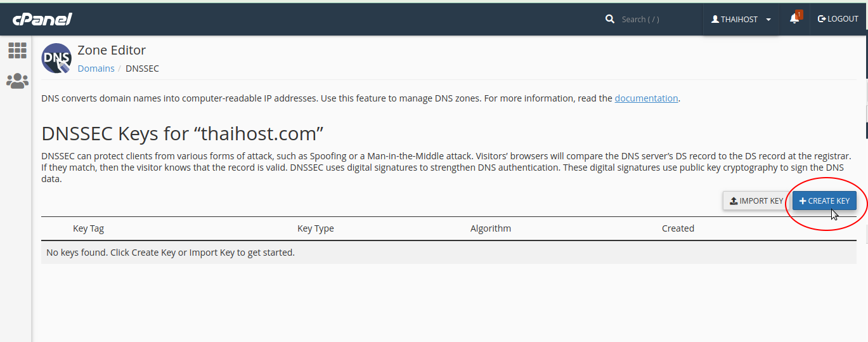Screen dimensions: 868x342
Task: Open the documentation link
Action: (x=646, y=98)
